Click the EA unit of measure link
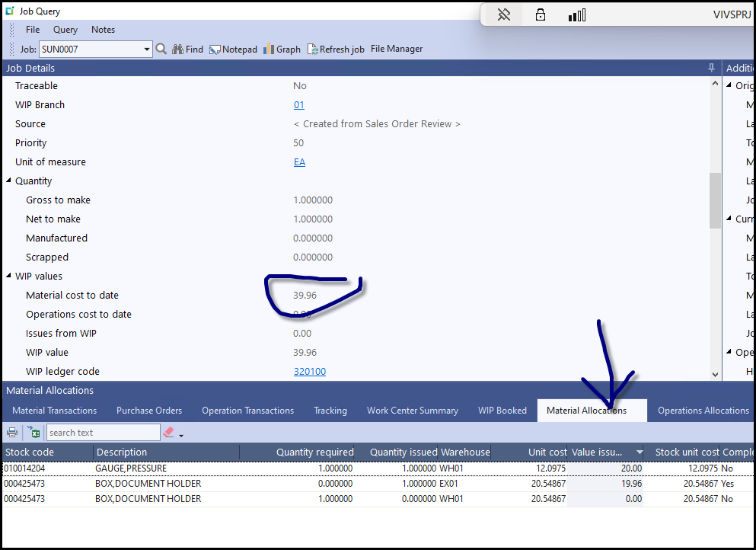756x550 pixels. (x=299, y=162)
